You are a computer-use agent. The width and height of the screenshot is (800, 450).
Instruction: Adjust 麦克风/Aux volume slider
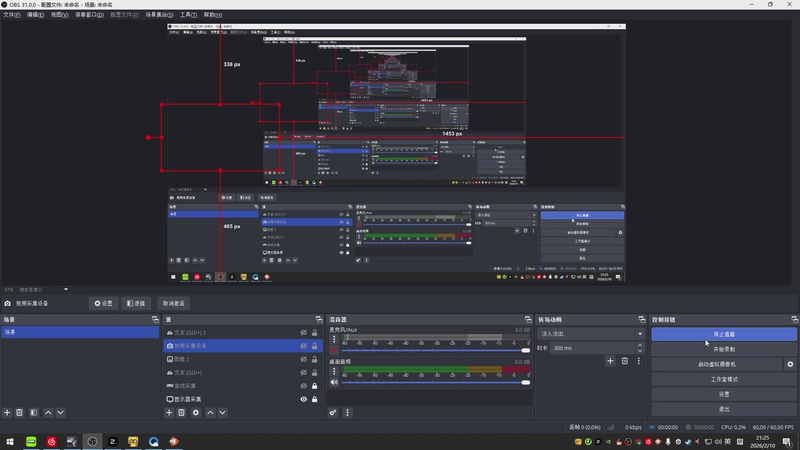click(436, 351)
